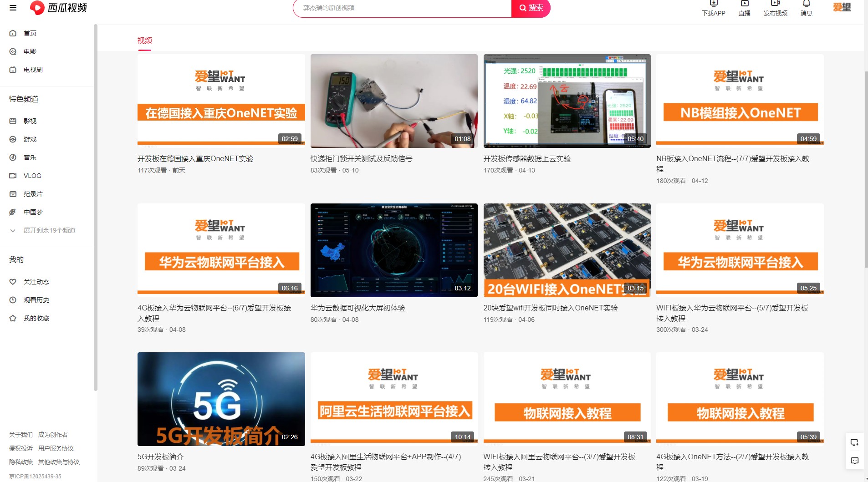Click the sidebar vertical scrollbar
The height and width of the screenshot is (482, 868).
click(96, 207)
